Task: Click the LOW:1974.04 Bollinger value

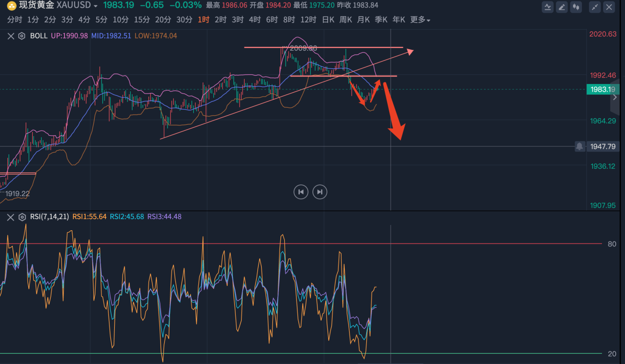Action: point(155,36)
